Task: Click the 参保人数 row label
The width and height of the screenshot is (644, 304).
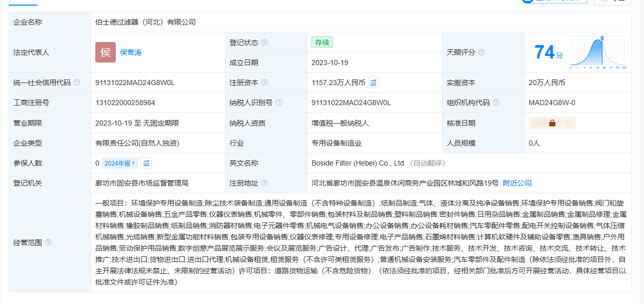Action: click(28, 163)
